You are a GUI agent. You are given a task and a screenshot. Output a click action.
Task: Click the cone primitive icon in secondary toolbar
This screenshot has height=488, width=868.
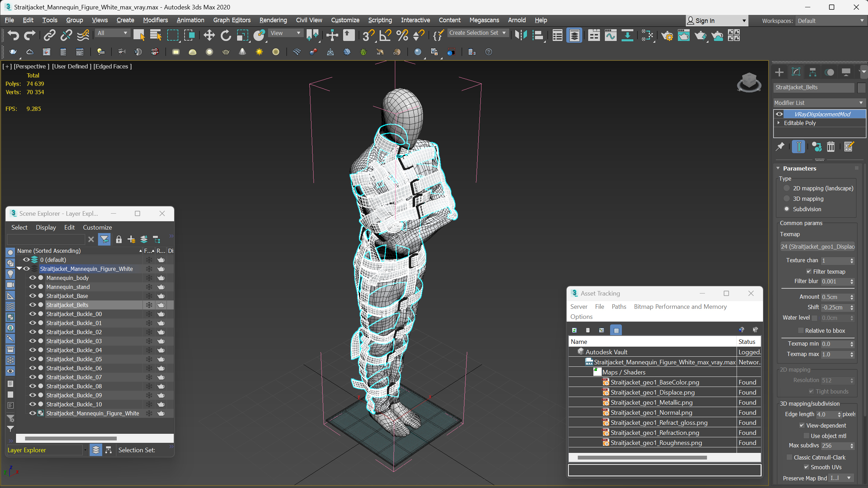[x=242, y=52]
